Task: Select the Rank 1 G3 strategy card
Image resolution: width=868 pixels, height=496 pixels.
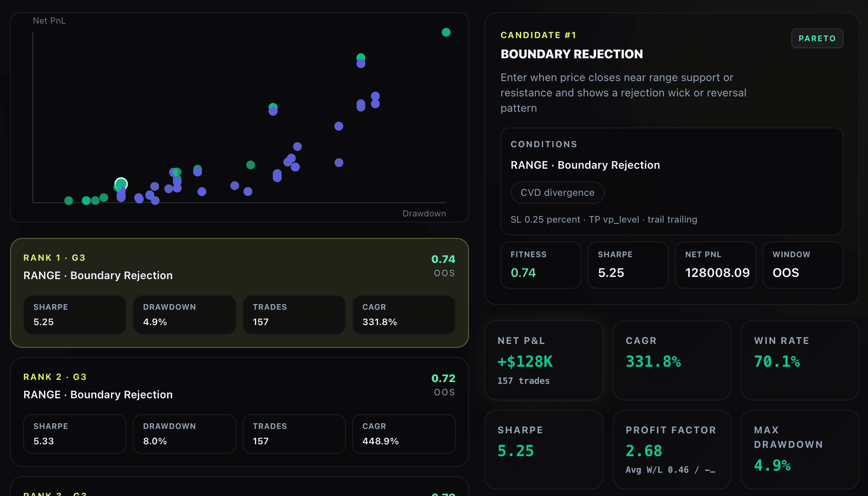Action: (240, 293)
